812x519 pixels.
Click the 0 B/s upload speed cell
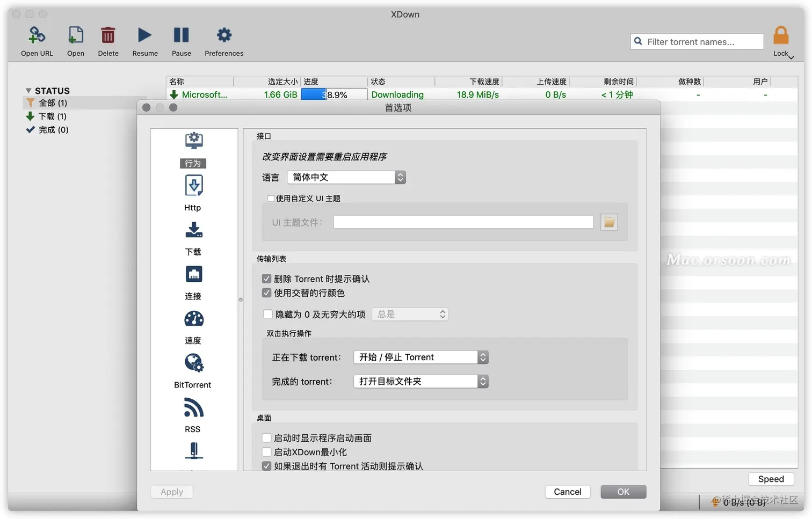pos(555,94)
